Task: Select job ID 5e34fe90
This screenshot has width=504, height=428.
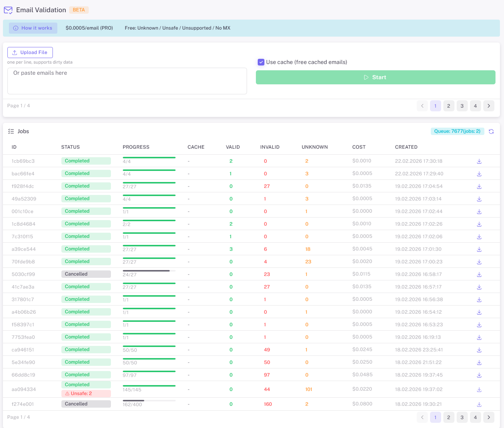Action: 23,363
